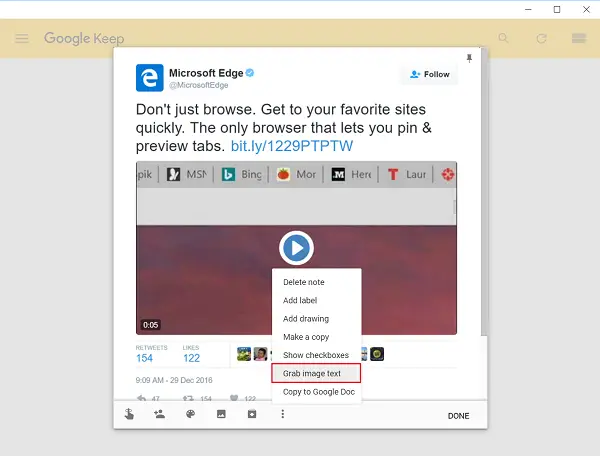Select Add drawing menu entry
Image resolution: width=600 pixels, height=456 pixels.
pos(316,319)
